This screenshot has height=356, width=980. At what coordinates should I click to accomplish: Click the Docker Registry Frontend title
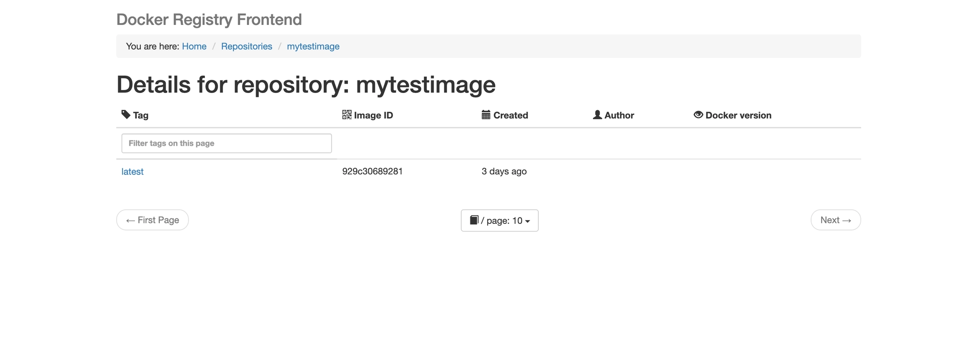click(209, 20)
